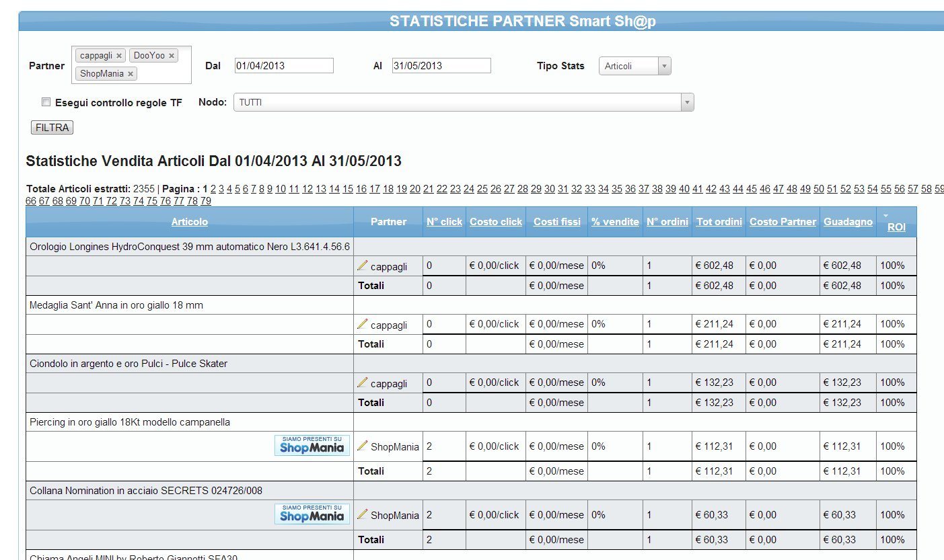Edit ShopMania row for Piercing campanella
The width and height of the screenshot is (944, 560).
coord(363,446)
